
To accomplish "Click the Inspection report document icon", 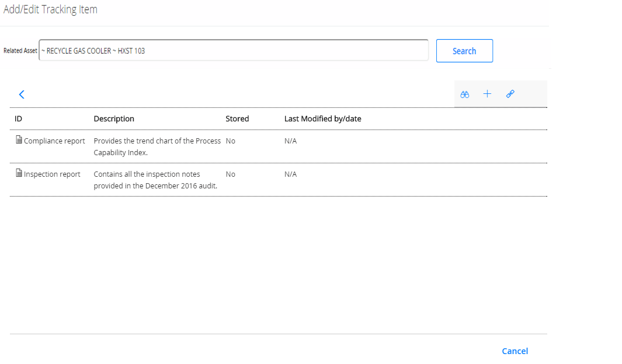I will 18,173.
